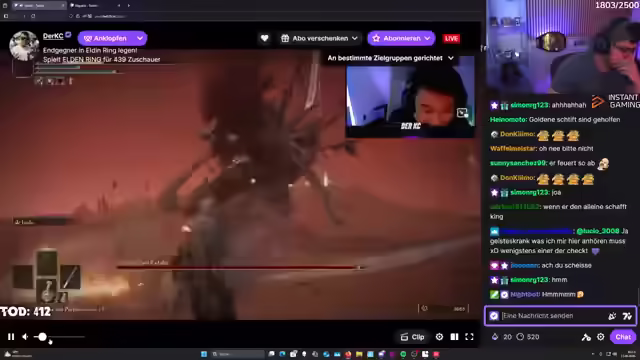Viewport: 640px width, 360px height.
Task: Expand An bestimmte Zielgruppen gerichtet notice
Action: (390, 58)
